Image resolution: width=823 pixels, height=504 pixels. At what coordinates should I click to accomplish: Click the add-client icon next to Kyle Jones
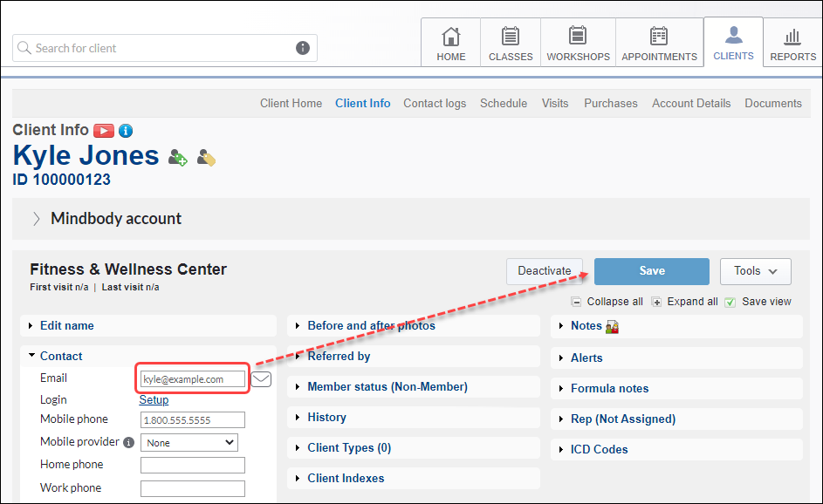tap(177, 158)
